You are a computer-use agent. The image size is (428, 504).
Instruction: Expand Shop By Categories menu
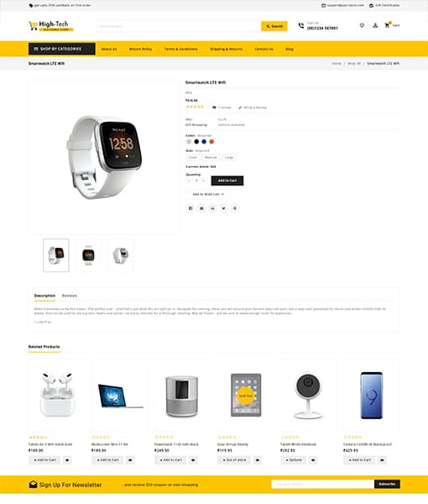61,49
